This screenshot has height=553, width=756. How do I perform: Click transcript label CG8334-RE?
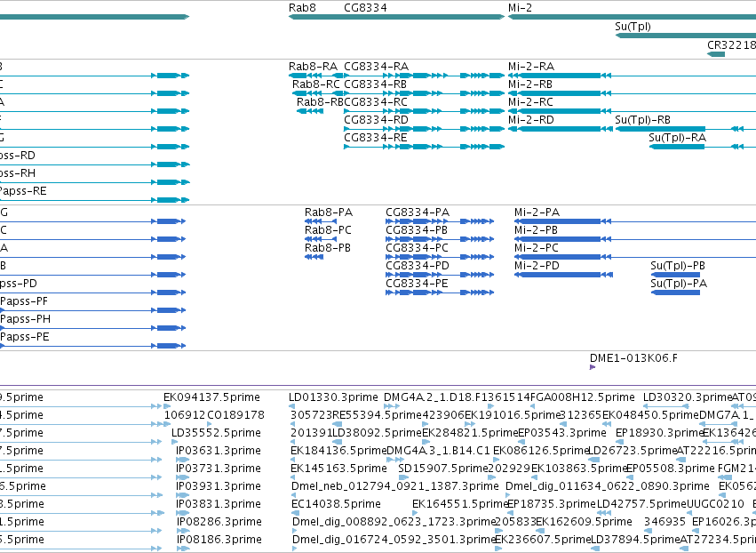[376, 138]
